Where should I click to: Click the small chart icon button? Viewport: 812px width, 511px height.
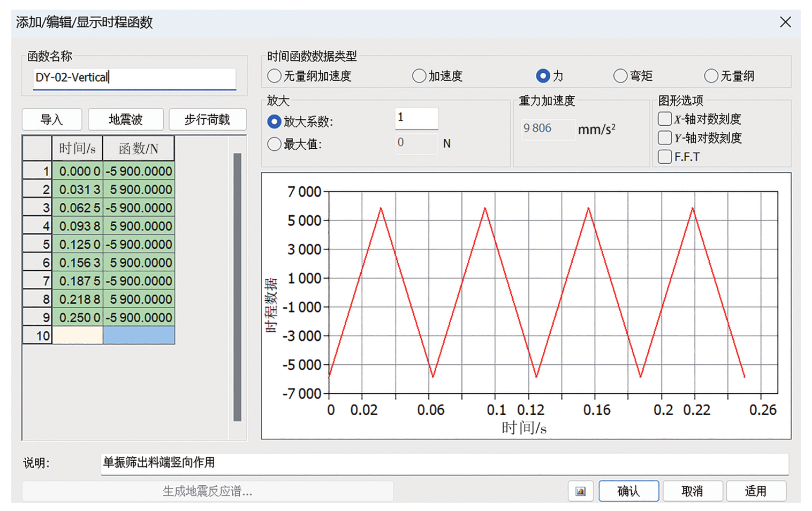pyautogui.click(x=580, y=491)
